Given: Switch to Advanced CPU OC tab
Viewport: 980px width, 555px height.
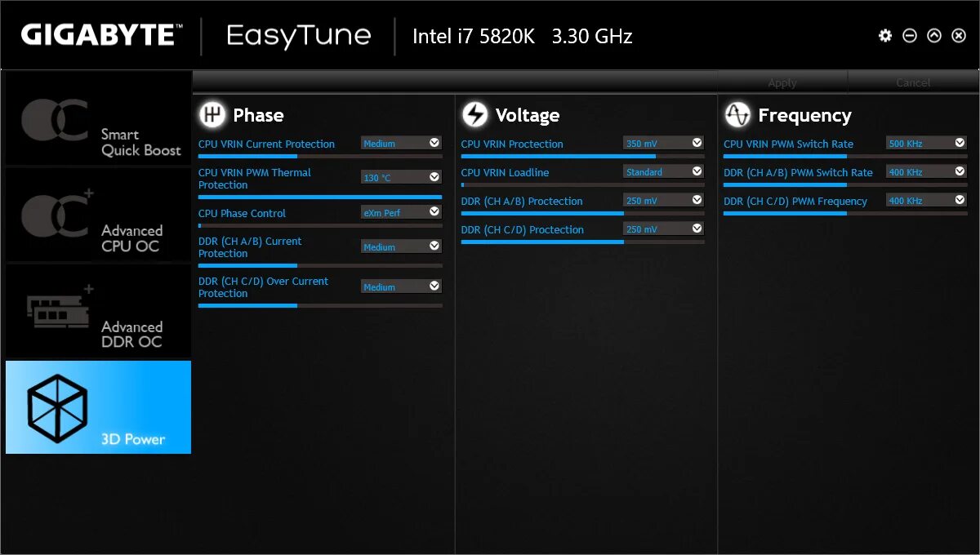Looking at the screenshot, I should pyautogui.click(x=98, y=215).
